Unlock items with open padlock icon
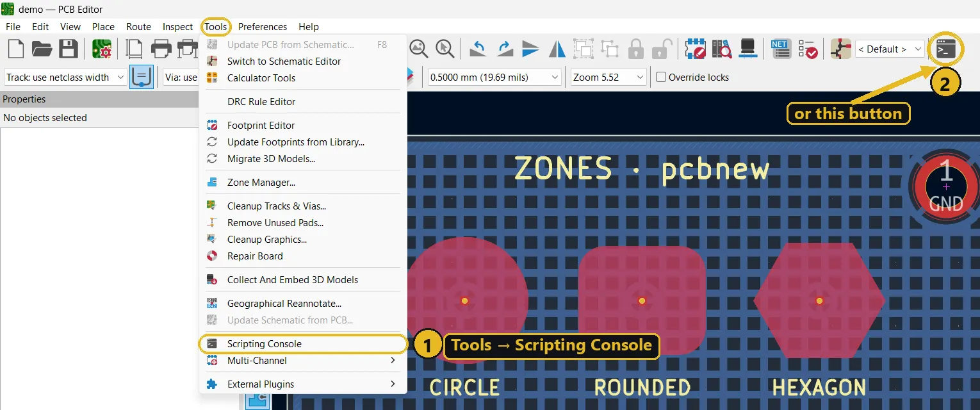This screenshot has width=980, height=410. pos(662,49)
